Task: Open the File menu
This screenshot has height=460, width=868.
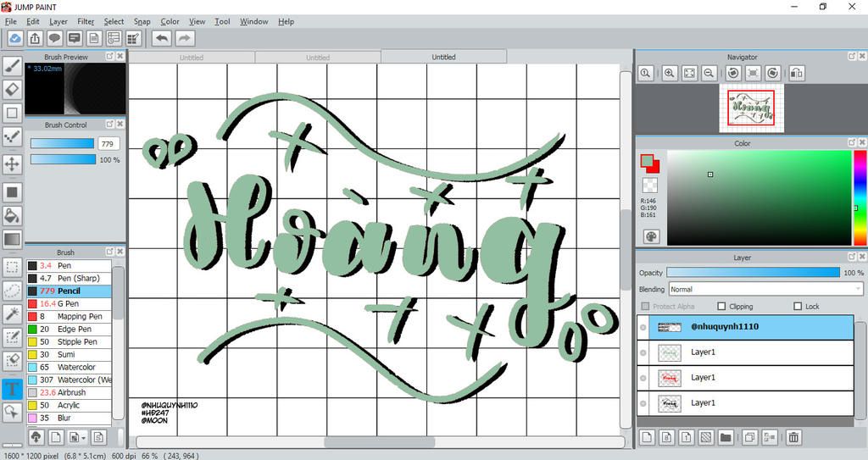Action: (10, 21)
